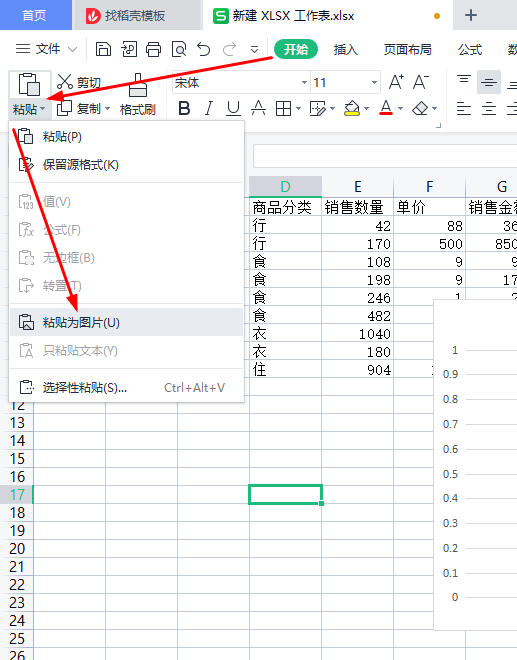Click the 商品分类 header cell
Viewport: 517px width, 660px height.
(x=285, y=207)
